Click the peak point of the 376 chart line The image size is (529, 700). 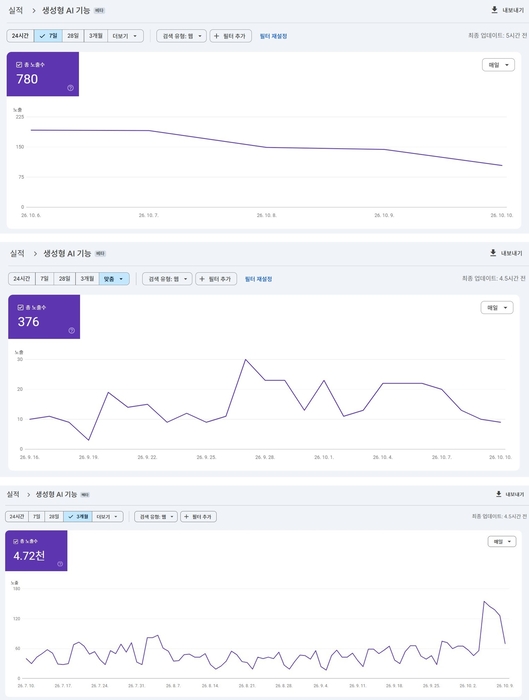coord(245,359)
